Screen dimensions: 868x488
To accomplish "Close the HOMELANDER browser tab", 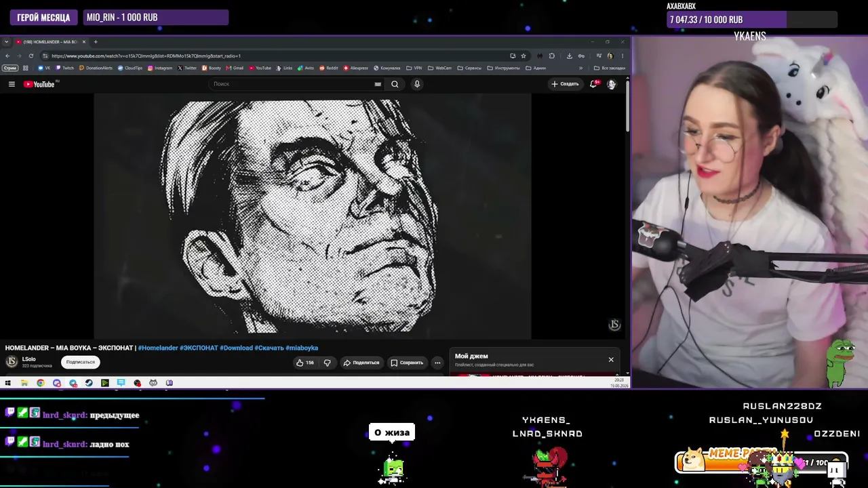I will point(84,42).
